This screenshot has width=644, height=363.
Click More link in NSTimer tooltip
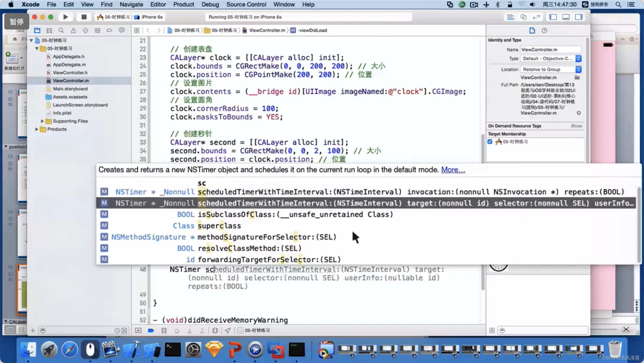452,169
